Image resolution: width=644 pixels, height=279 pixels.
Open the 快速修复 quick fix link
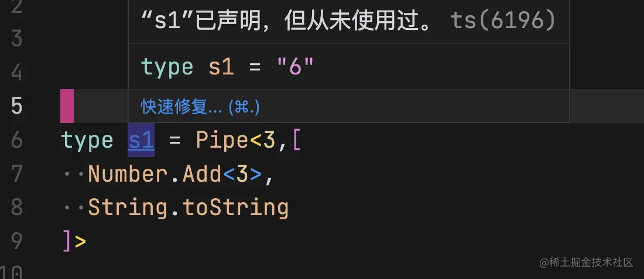200,107
